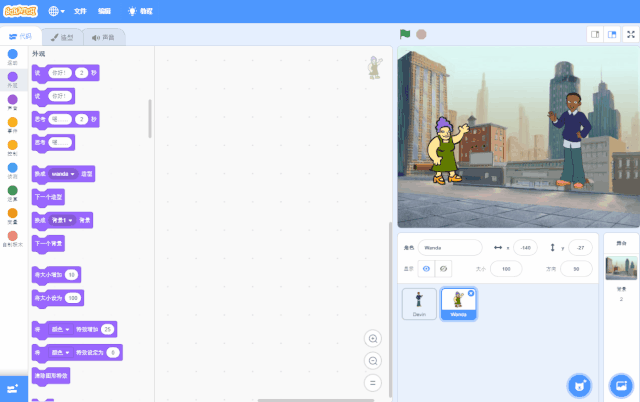Screen dimensions: 640x402
Task: Select the Wanda sprite thumbnail
Action: [x=458, y=304]
